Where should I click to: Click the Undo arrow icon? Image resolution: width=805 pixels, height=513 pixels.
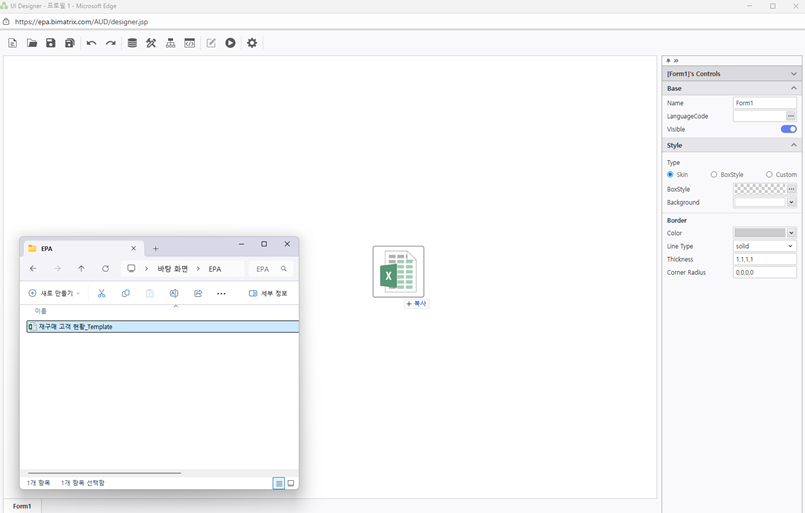point(91,43)
